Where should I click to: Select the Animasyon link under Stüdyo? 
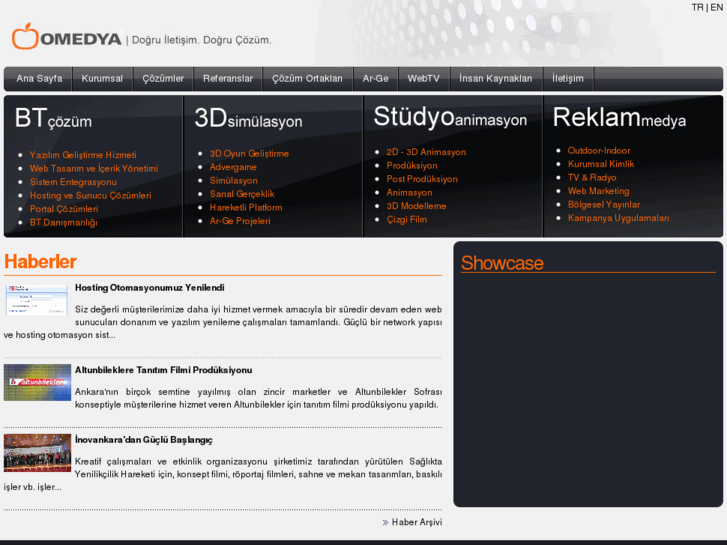click(x=409, y=192)
